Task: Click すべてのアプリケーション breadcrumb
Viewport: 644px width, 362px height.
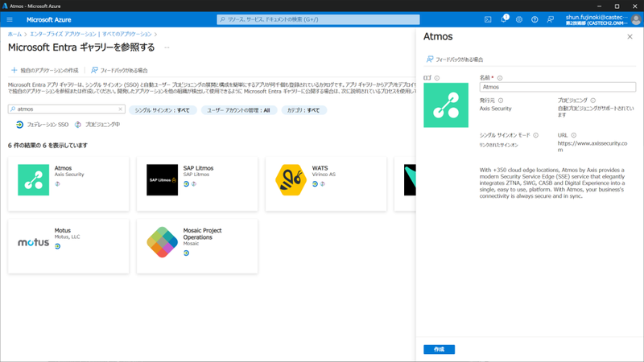Action: 127,34
